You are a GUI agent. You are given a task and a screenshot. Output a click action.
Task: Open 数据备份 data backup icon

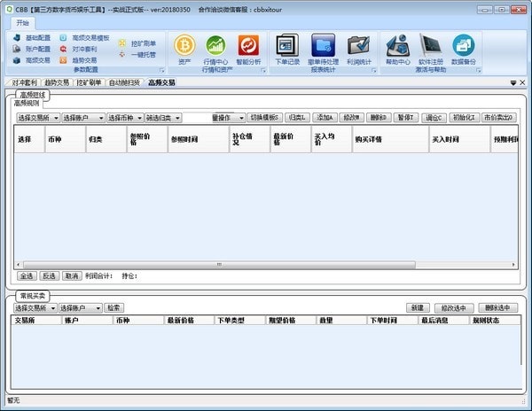click(463, 46)
